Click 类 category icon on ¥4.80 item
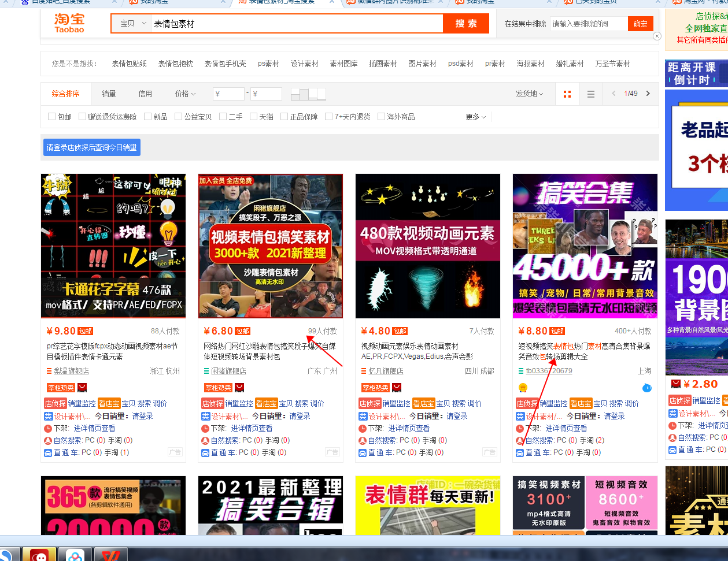This screenshot has height=561, width=728. tap(363, 416)
